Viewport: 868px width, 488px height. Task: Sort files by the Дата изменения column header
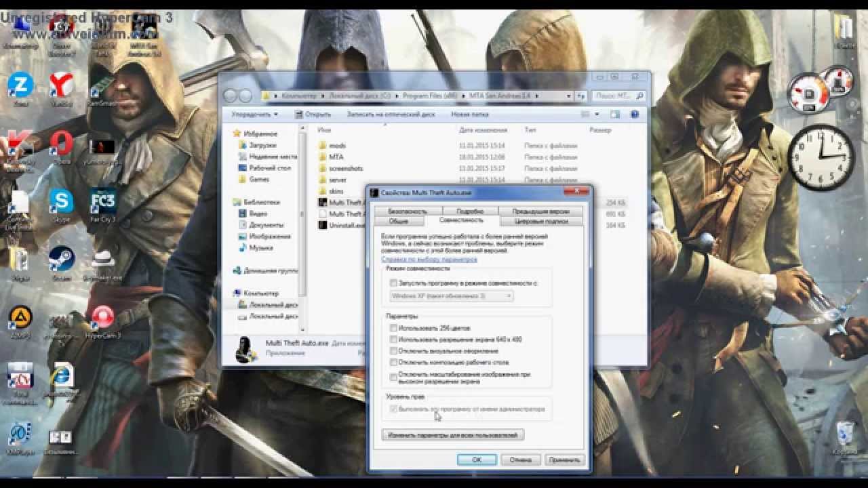click(x=484, y=129)
